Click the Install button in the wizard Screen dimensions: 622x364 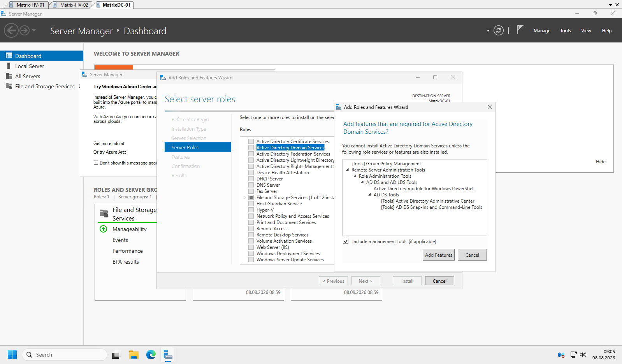pos(407,281)
